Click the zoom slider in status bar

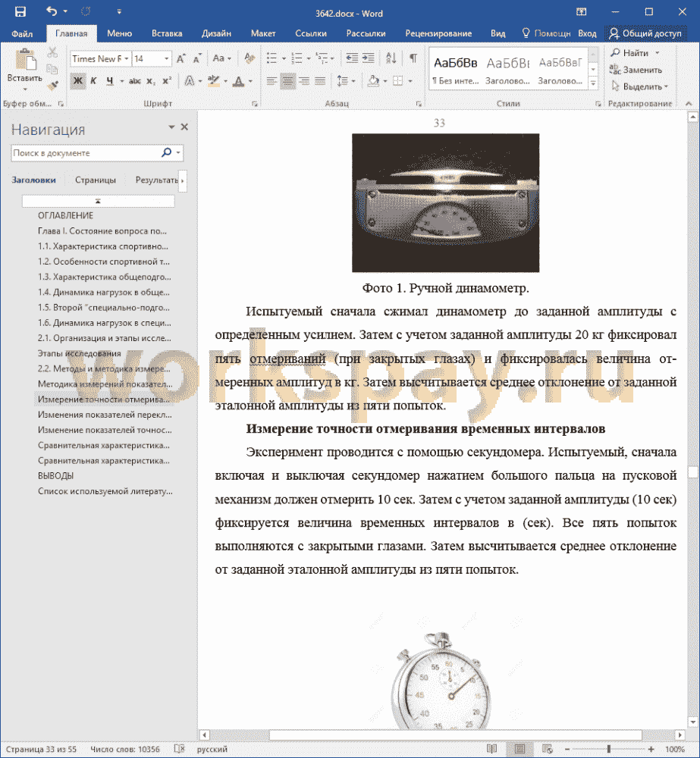coord(608,749)
